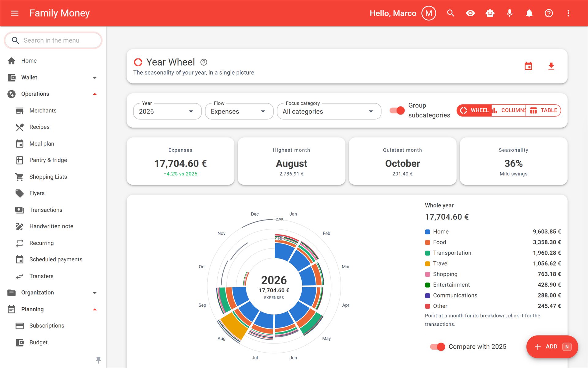The image size is (588, 368).
Task: Open the more options vertical dots menu
Action: (568, 13)
